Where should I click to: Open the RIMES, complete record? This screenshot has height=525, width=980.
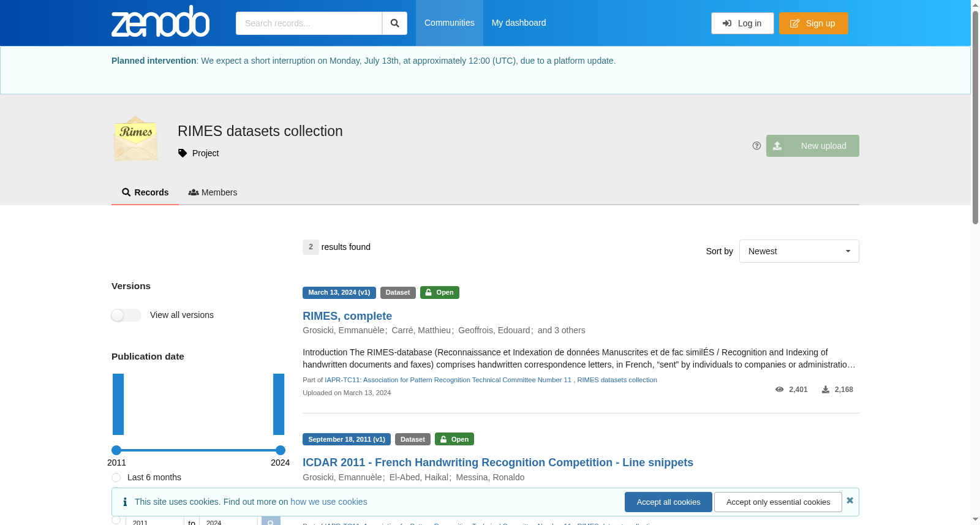click(347, 316)
